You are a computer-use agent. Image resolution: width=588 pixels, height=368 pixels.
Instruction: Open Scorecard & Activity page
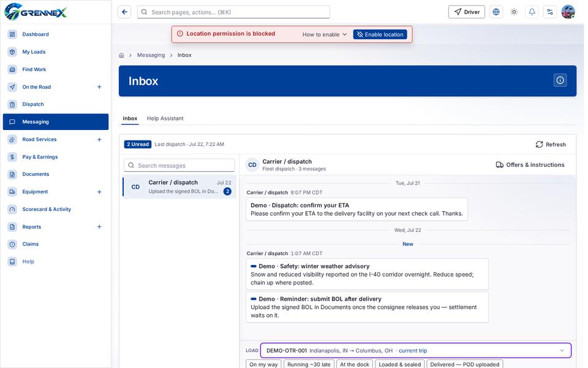[x=56, y=209]
